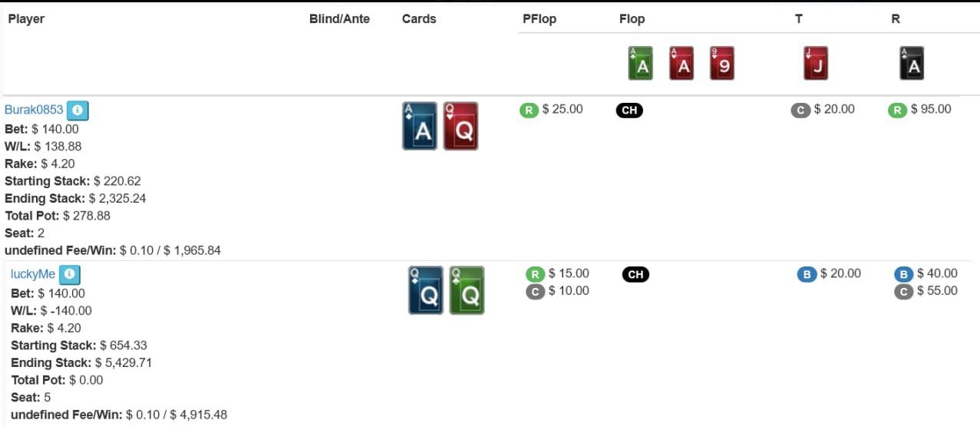Select the red Jack turn card
Viewport: 980px width, 430px height.
[815, 64]
